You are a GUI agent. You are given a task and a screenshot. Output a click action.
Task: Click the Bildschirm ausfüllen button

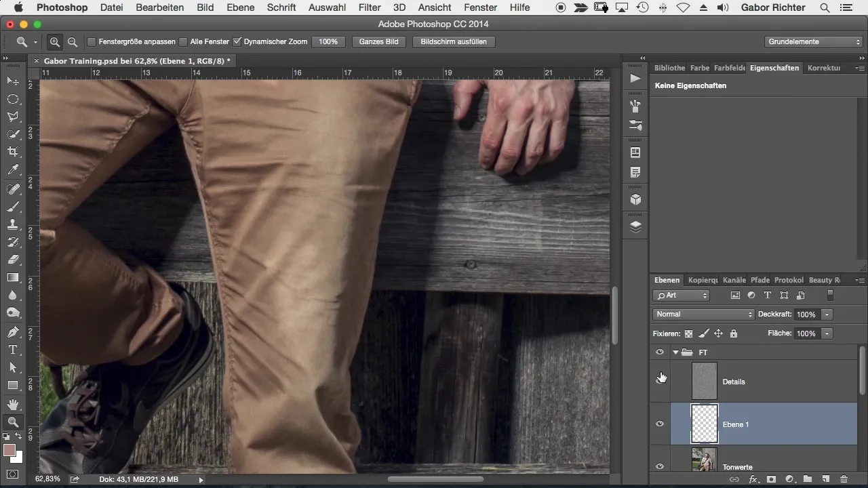point(454,42)
